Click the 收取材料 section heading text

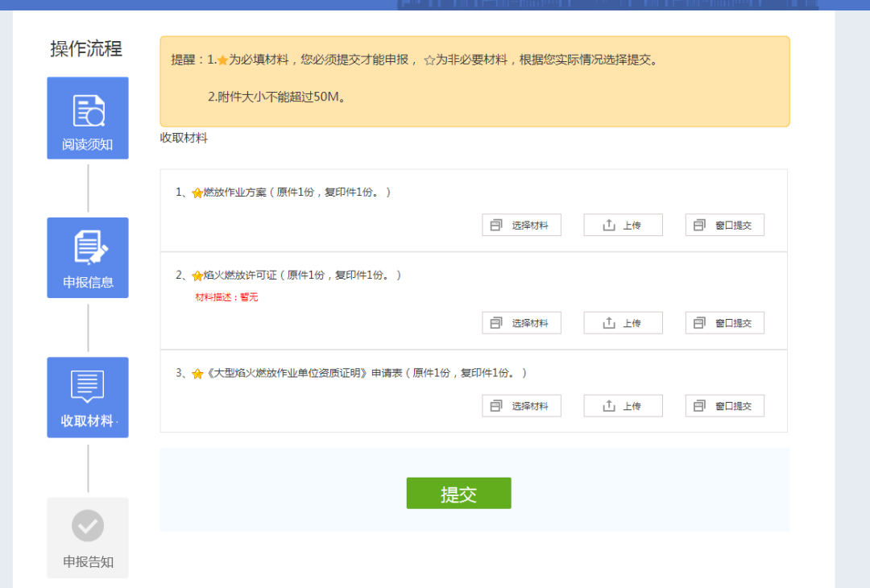pos(184,139)
